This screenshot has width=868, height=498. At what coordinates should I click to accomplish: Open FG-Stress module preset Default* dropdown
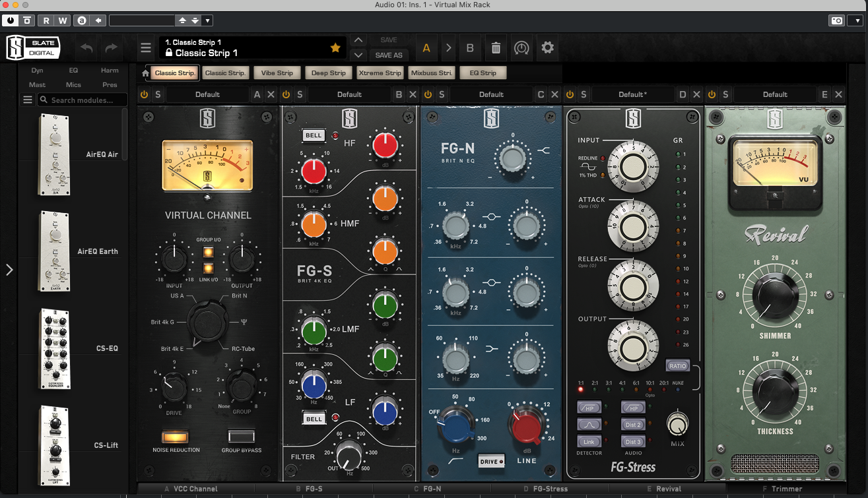[x=633, y=94]
